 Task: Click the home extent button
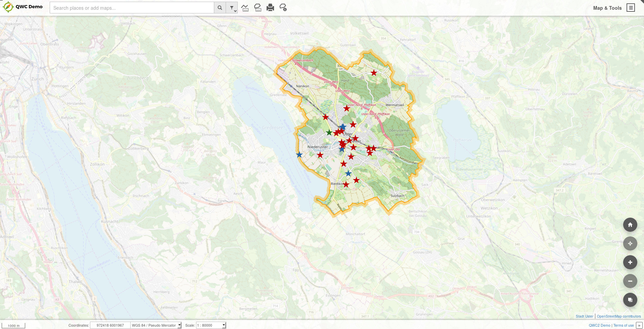pyautogui.click(x=630, y=225)
